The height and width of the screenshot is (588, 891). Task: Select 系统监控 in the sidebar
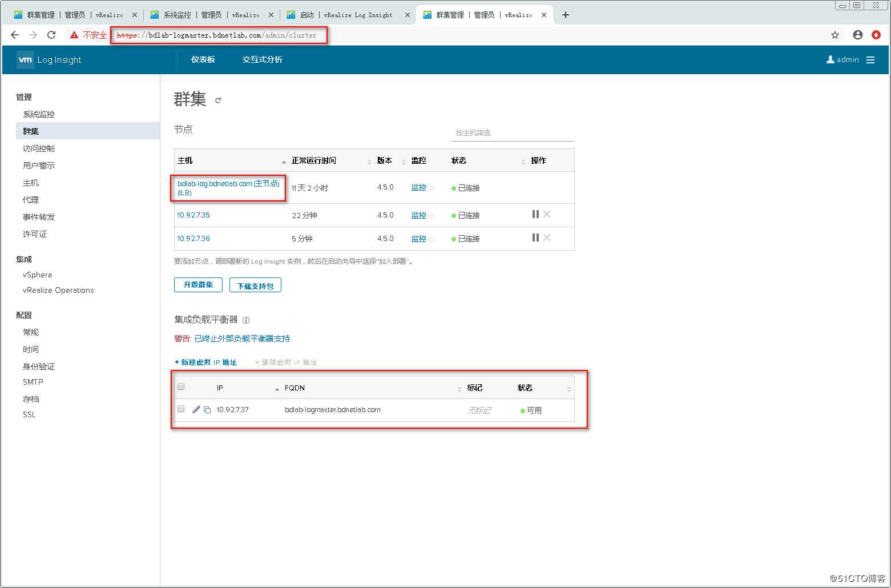39,114
